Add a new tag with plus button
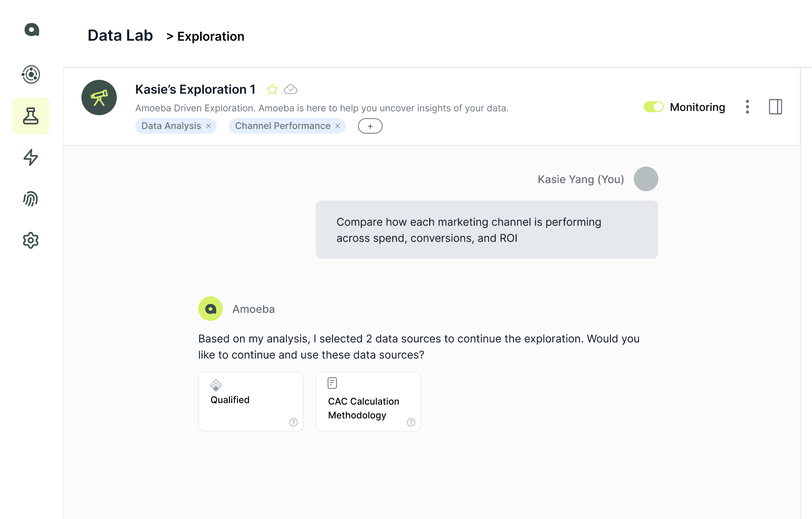812x519 pixels. (x=370, y=126)
